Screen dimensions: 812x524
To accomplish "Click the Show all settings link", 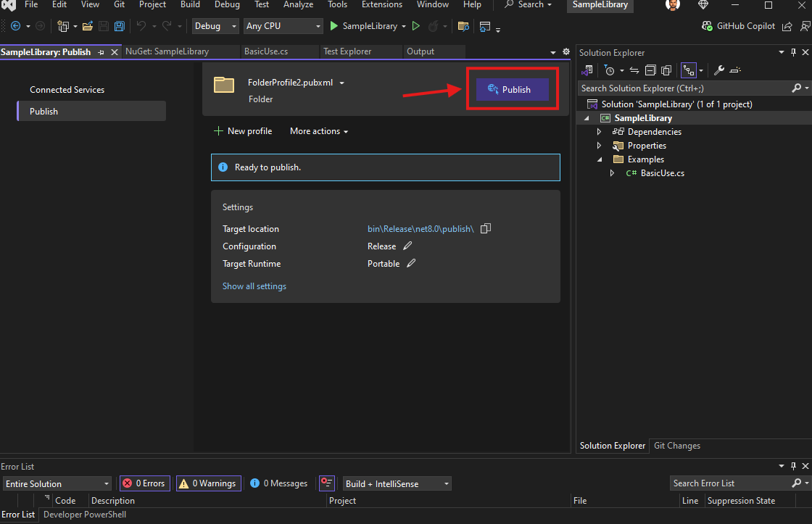I will click(254, 286).
